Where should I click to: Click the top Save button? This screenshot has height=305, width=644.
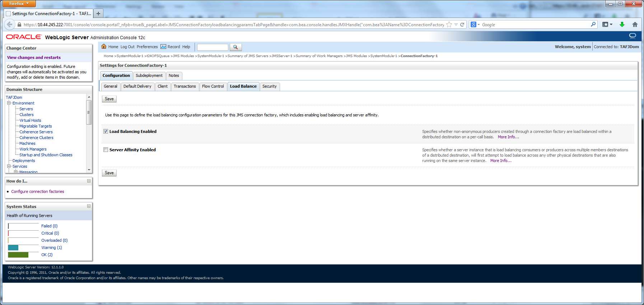click(109, 99)
